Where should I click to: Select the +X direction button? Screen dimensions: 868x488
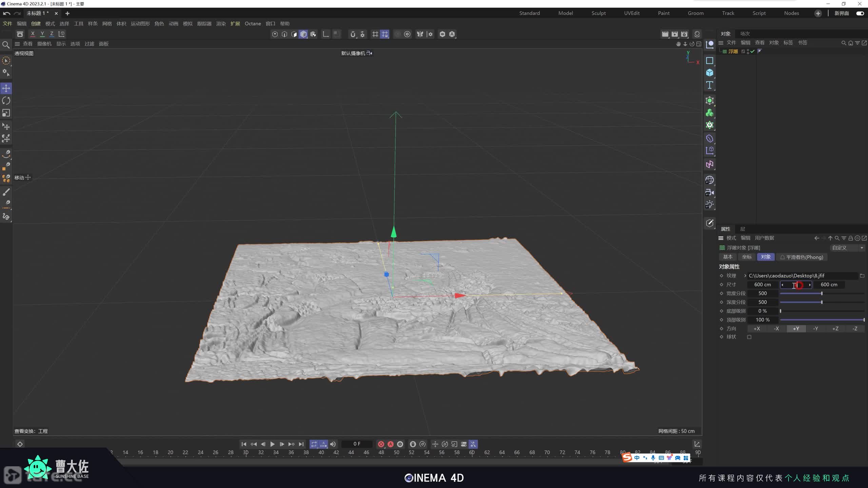(x=756, y=328)
